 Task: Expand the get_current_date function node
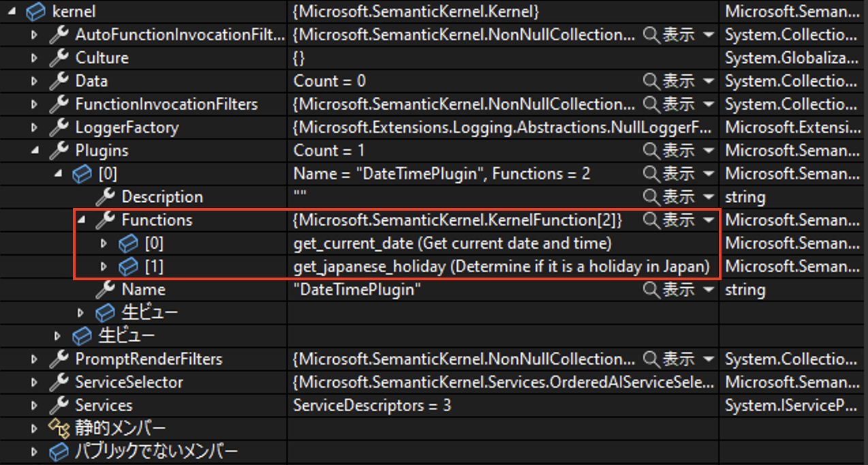click(x=104, y=243)
